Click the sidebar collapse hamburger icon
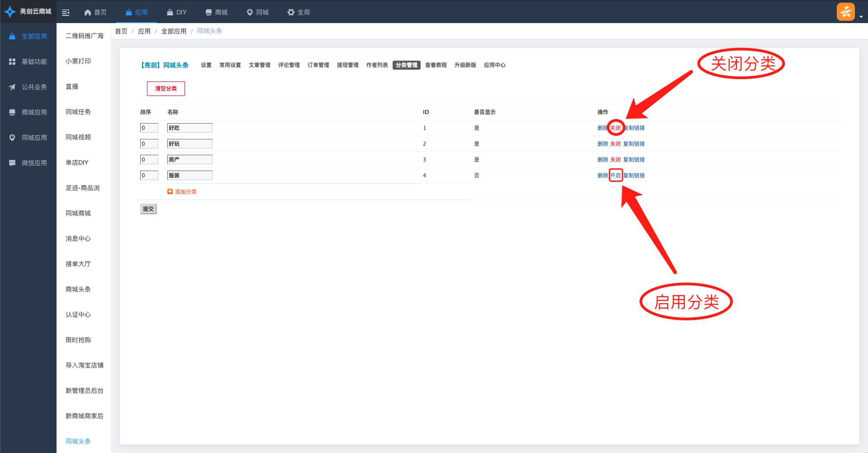This screenshot has width=868, height=453. coord(66,13)
